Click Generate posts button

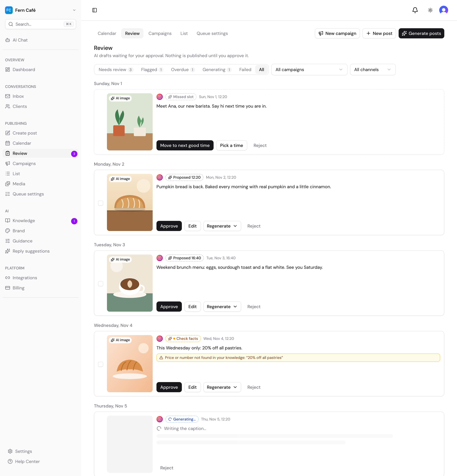point(421,33)
